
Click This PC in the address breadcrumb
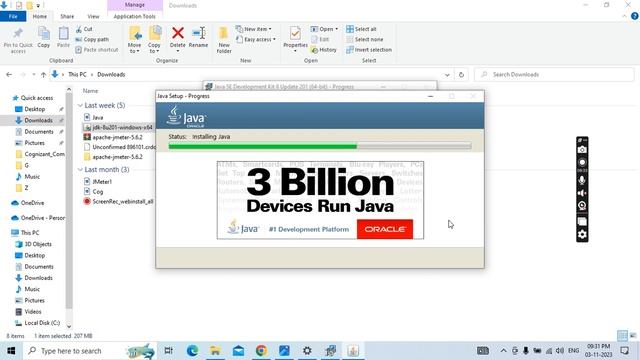click(x=77, y=75)
